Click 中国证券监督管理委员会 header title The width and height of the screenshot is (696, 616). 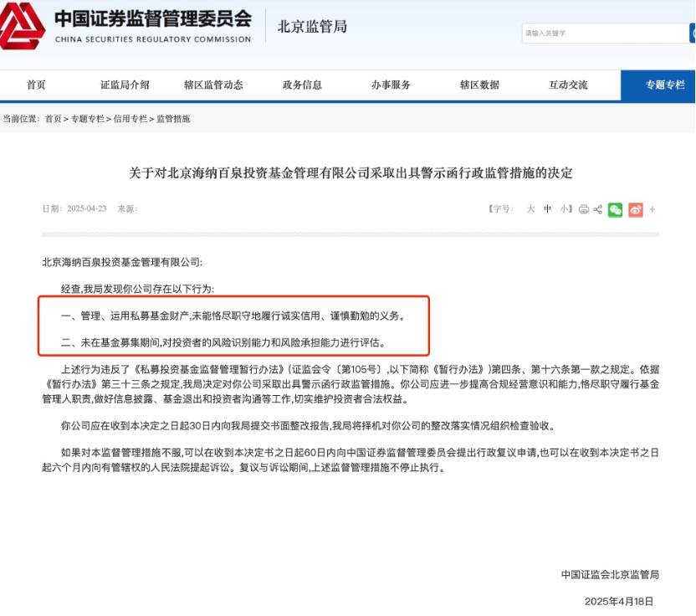click(x=153, y=18)
